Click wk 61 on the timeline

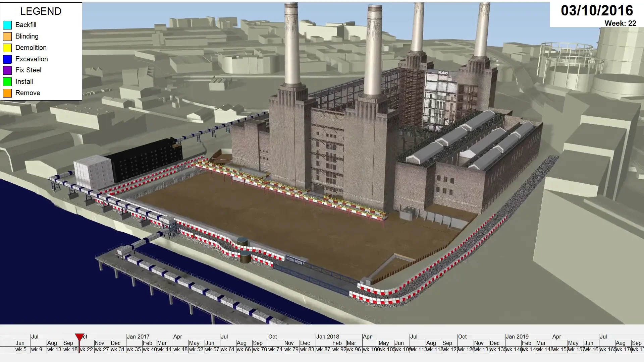(x=228, y=349)
